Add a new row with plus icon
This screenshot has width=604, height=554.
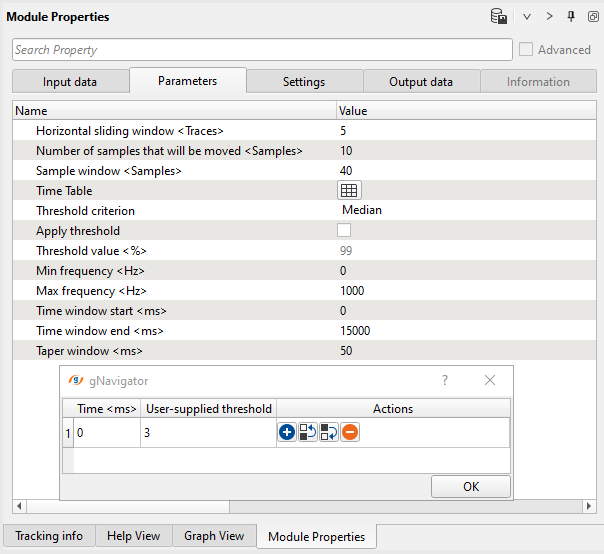tap(287, 433)
